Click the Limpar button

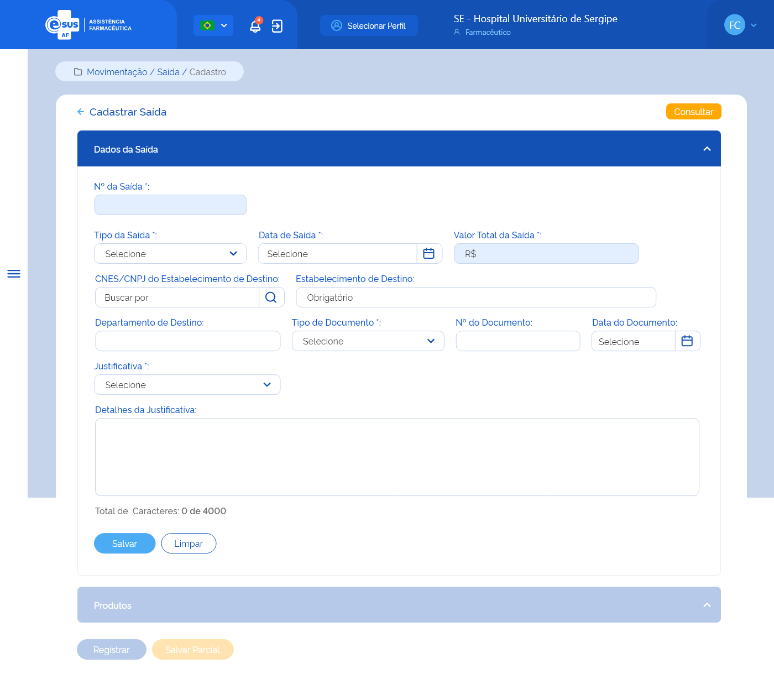point(189,544)
